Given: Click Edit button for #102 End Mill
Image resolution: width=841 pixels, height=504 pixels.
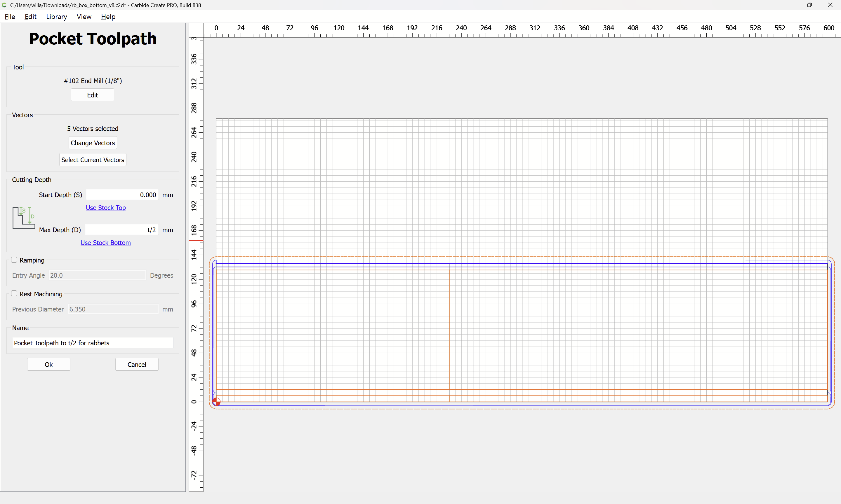Looking at the screenshot, I should point(93,95).
